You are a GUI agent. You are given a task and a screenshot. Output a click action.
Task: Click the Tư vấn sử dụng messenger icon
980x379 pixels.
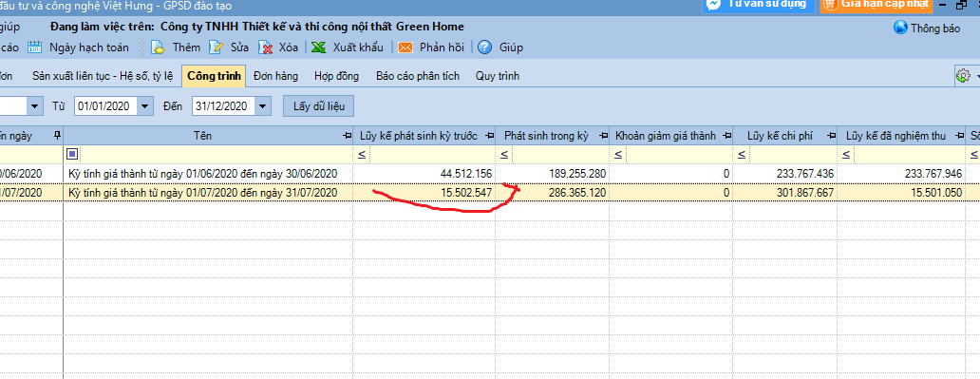(713, 4)
